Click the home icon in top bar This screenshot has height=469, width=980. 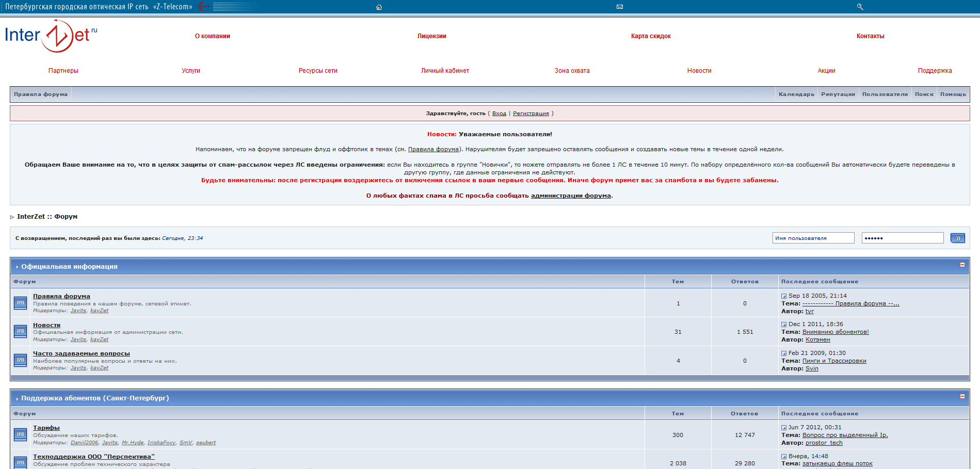coord(379,7)
